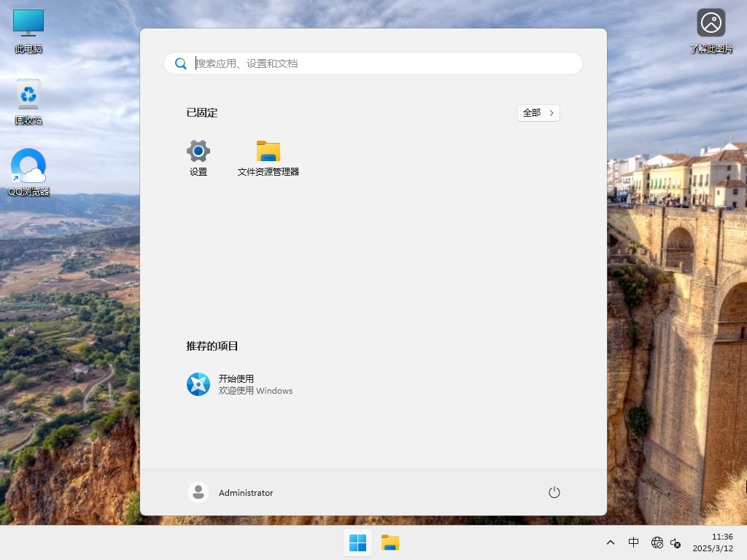Click the Windows Start button on the taskbar
747x560 pixels.
click(x=357, y=542)
